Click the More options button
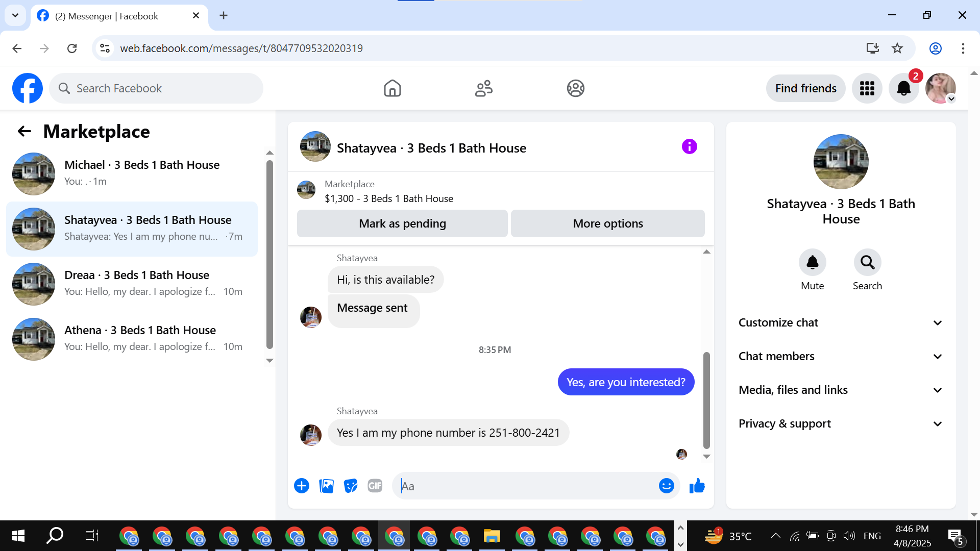This screenshot has width=980, height=551. (607, 224)
